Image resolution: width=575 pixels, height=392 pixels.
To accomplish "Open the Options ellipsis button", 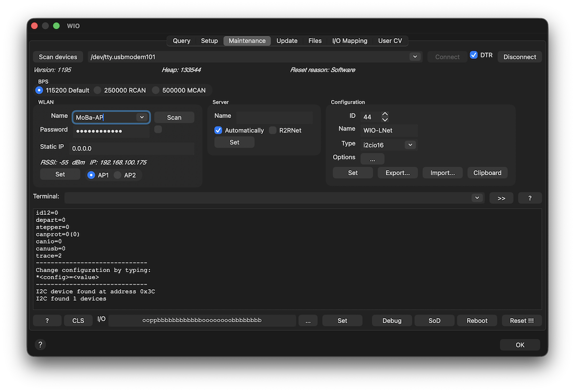I will click(372, 159).
